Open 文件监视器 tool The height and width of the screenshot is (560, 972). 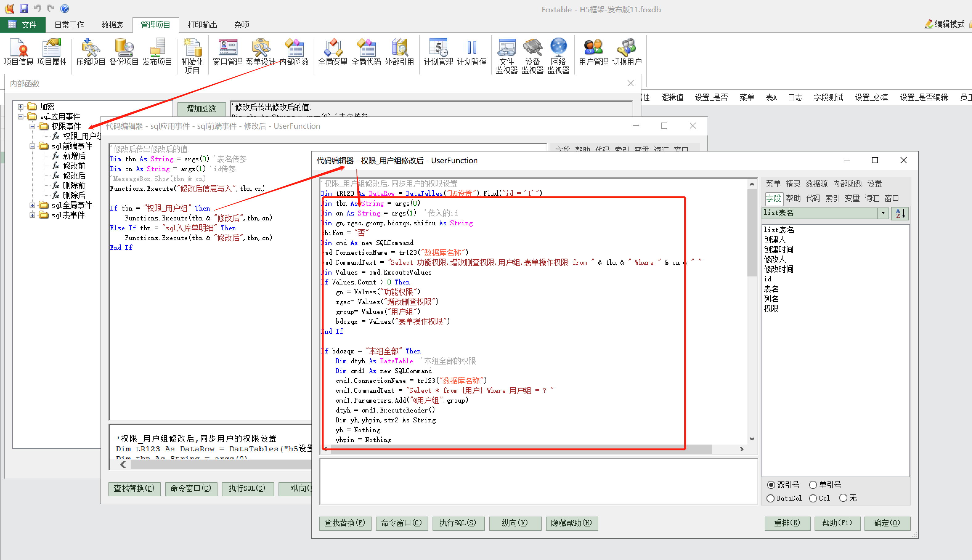pyautogui.click(x=506, y=56)
